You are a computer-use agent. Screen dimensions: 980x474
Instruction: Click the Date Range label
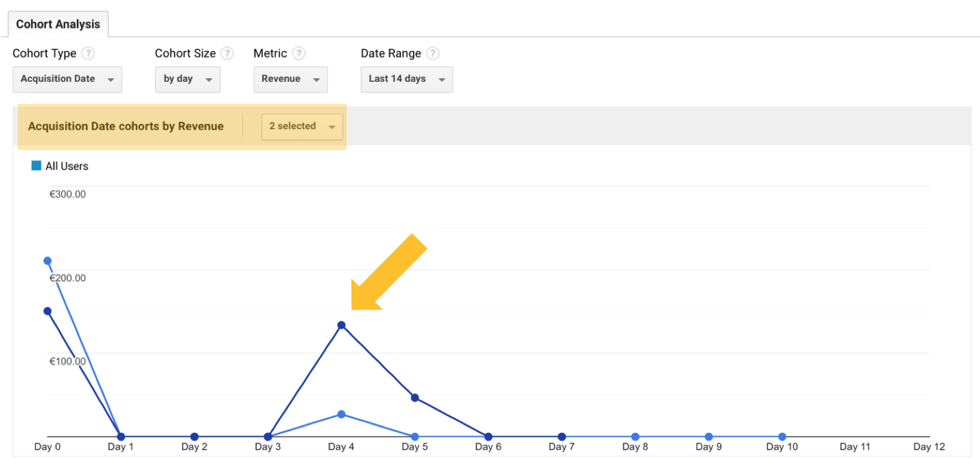click(x=391, y=54)
